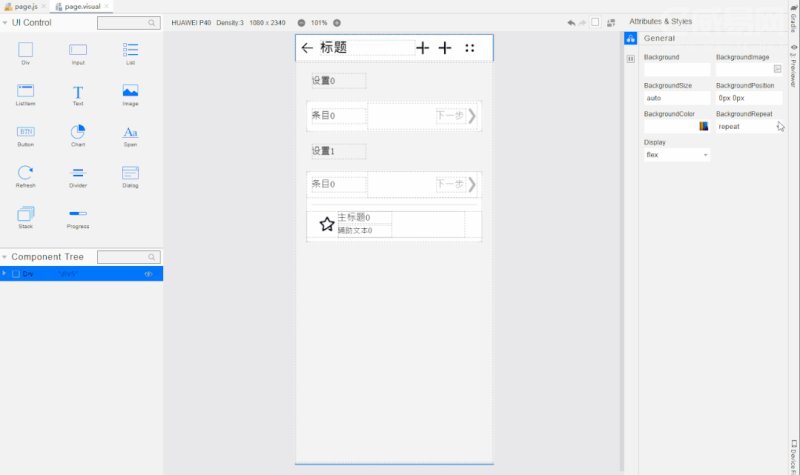Switch to the page.visual tab

(78, 7)
